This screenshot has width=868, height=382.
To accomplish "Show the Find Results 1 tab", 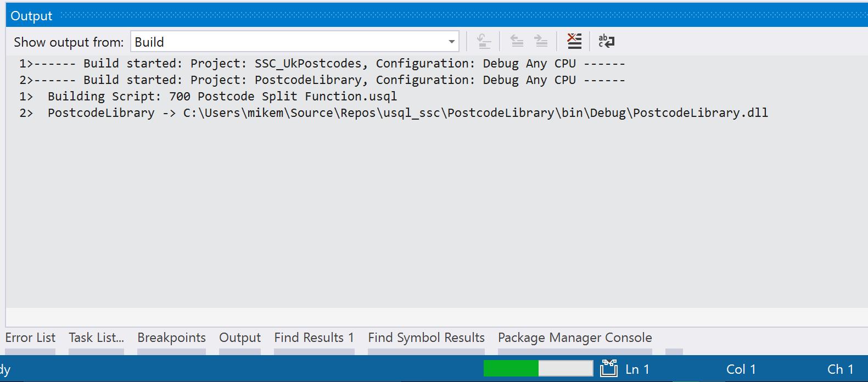I will (314, 338).
